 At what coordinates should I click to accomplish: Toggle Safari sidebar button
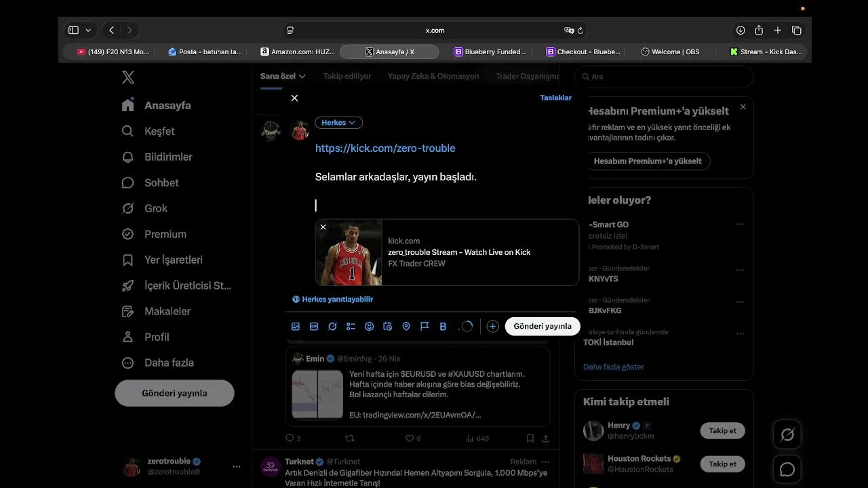[73, 30]
